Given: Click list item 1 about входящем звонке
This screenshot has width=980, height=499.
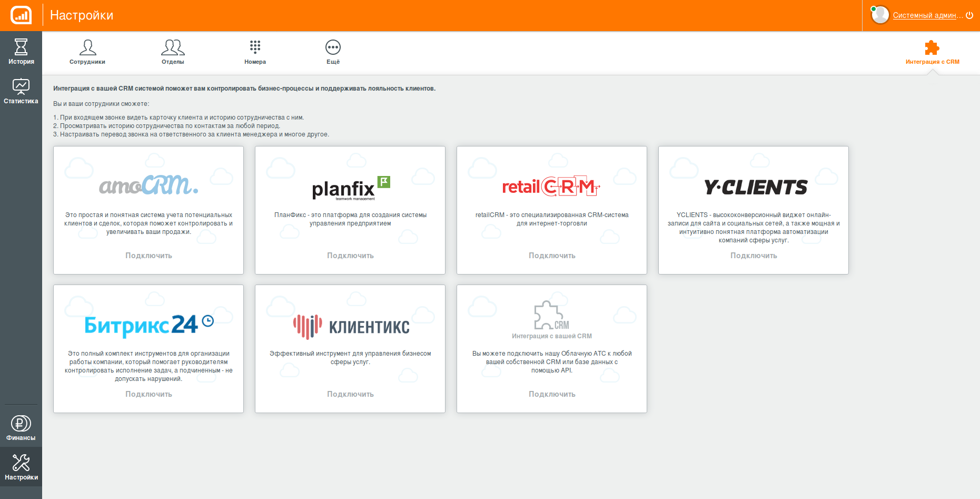Looking at the screenshot, I should pos(179,118).
